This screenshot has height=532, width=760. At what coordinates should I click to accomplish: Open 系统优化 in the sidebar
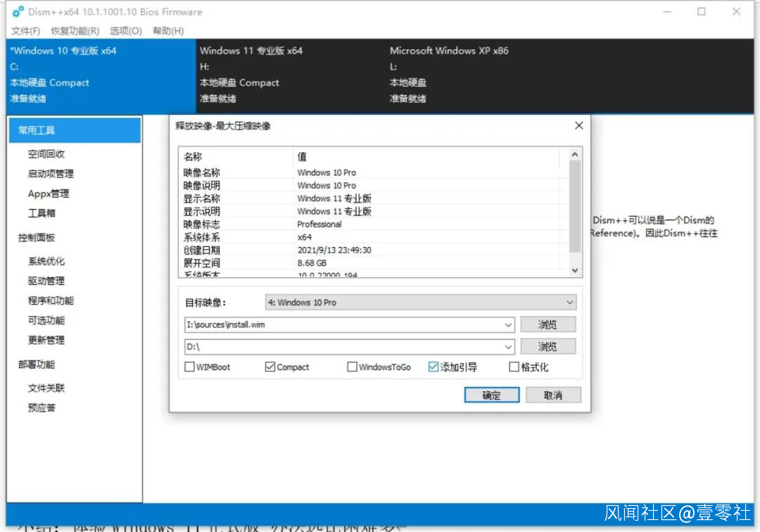click(46, 261)
